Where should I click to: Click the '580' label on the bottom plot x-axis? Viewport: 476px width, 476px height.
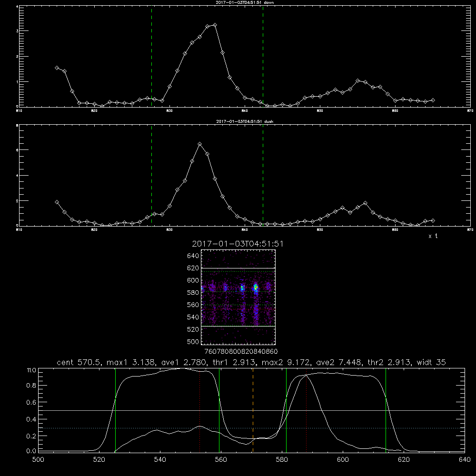pos(282,460)
